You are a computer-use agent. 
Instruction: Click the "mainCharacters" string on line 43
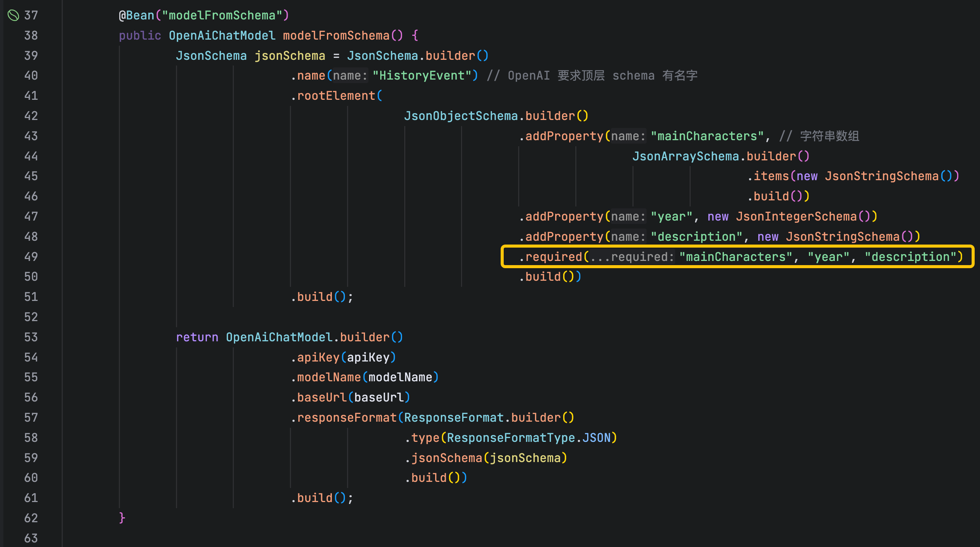pos(707,136)
